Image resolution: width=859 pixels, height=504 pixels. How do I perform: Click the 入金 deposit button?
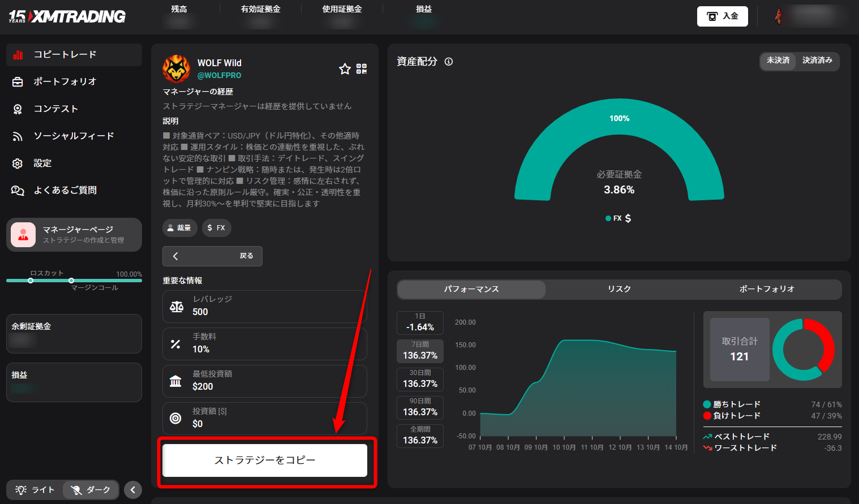(x=723, y=16)
